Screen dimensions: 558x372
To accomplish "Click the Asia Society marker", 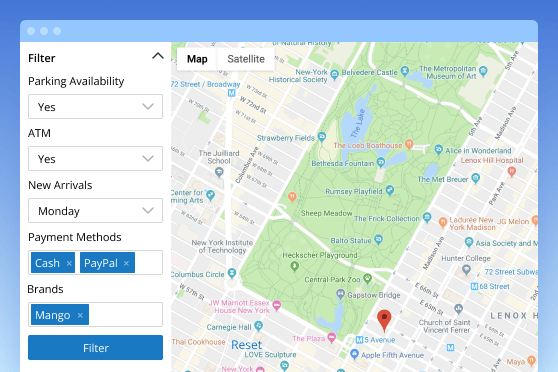I will click(x=469, y=242).
